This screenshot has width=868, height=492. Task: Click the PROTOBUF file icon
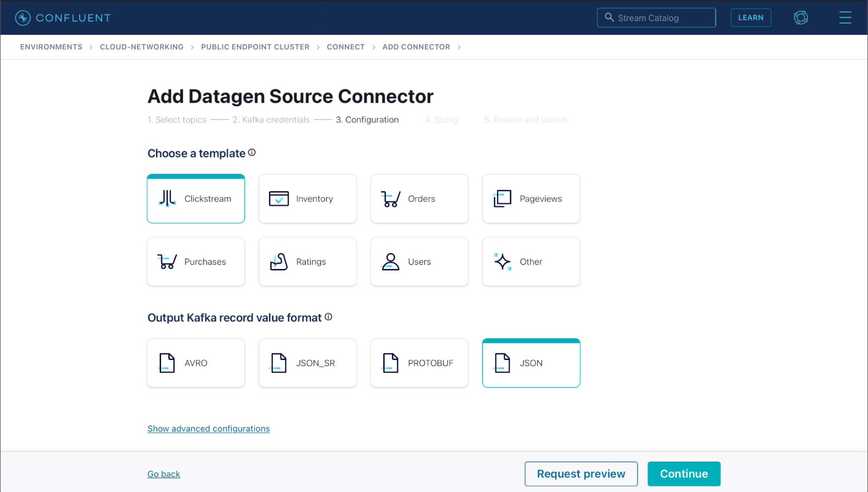pyautogui.click(x=391, y=363)
